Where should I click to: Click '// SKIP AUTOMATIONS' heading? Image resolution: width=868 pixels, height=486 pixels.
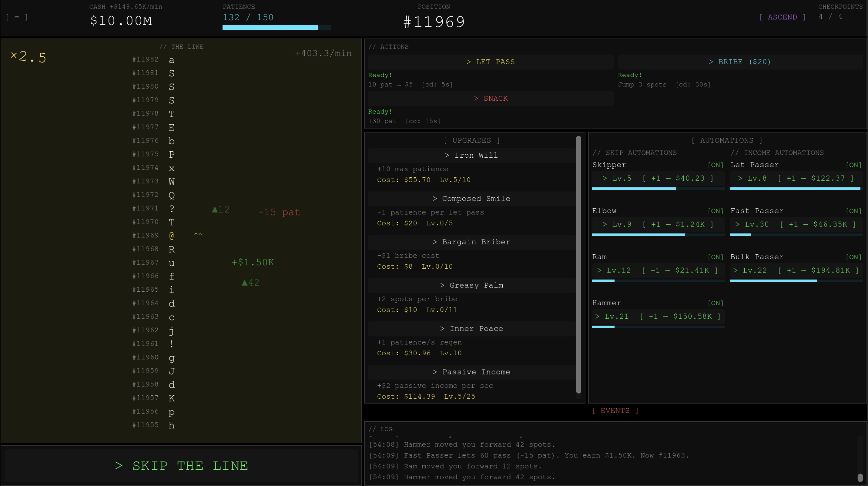tap(635, 153)
